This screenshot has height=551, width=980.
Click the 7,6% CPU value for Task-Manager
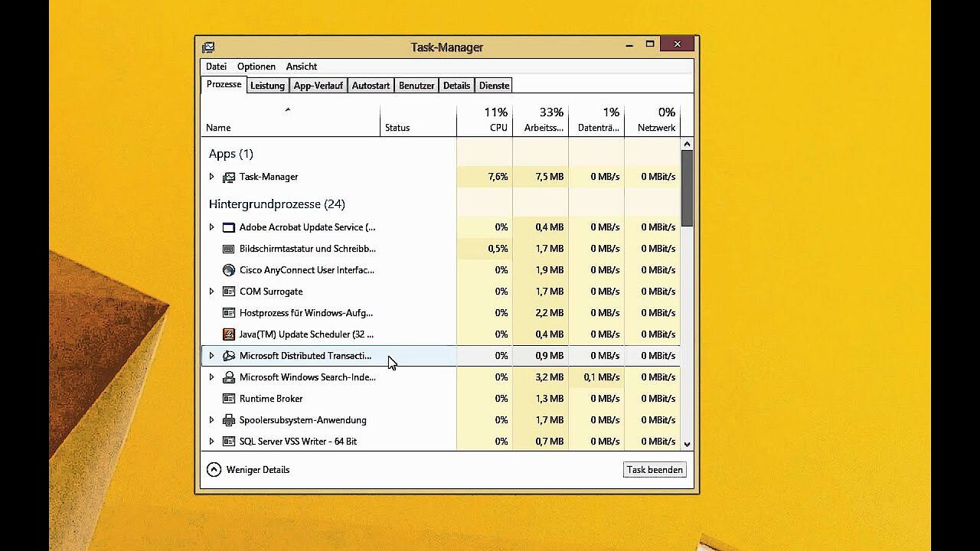click(x=498, y=177)
